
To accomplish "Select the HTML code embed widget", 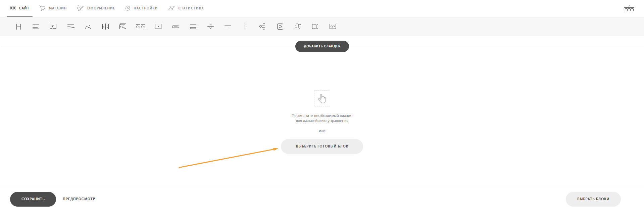I will coord(333,27).
